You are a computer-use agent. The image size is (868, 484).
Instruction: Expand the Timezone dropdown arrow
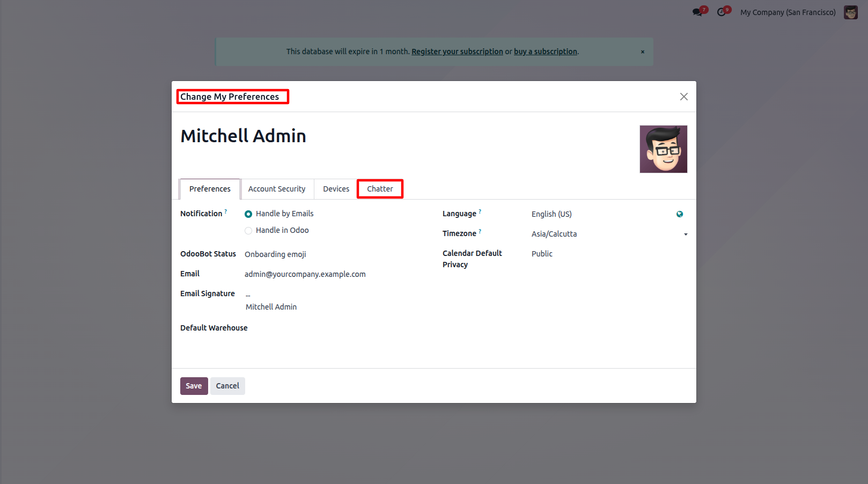(686, 234)
